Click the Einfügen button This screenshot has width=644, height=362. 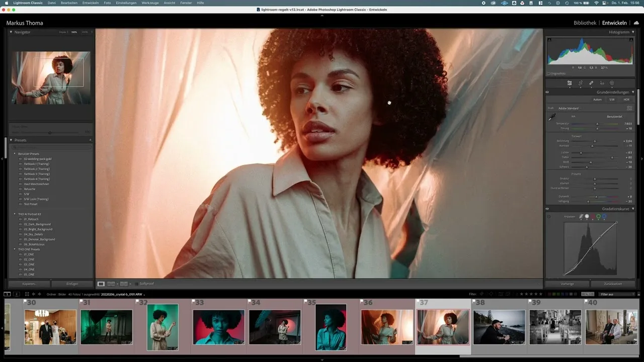pyautogui.click(x=72, y=284)
